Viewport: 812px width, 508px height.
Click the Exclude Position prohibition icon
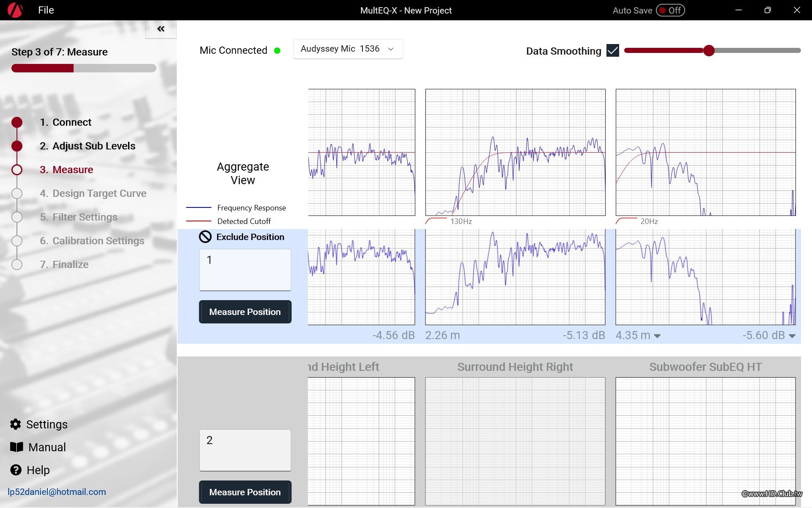205,237
